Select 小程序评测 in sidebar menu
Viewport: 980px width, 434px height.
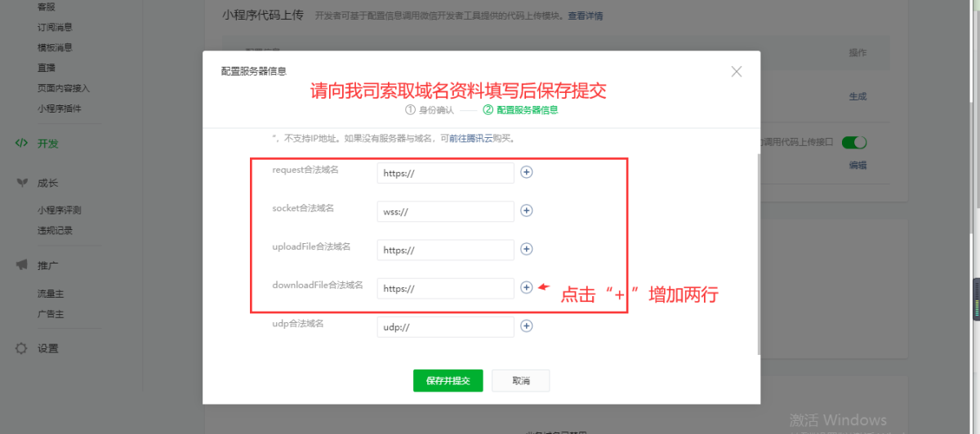[x=59, y=210]
